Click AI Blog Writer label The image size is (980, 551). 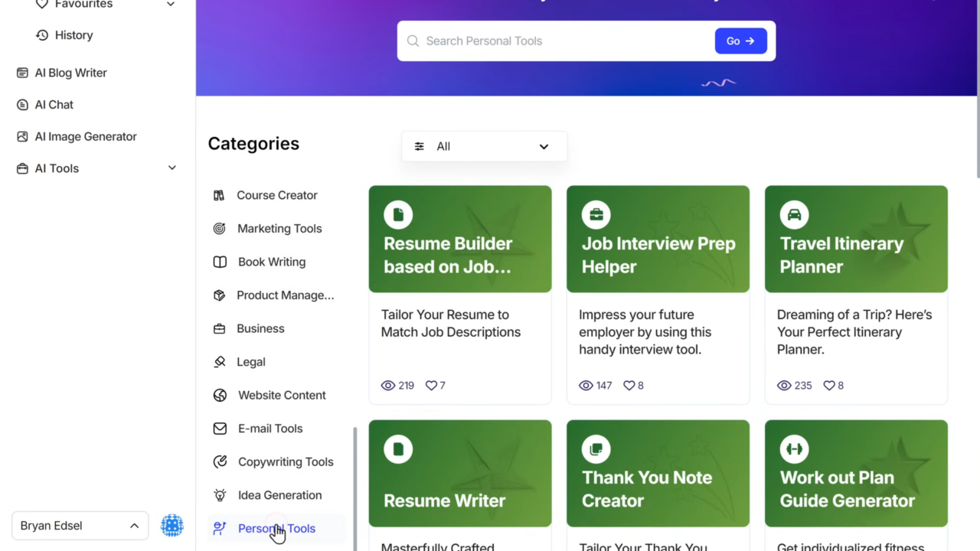pos(71,73)
